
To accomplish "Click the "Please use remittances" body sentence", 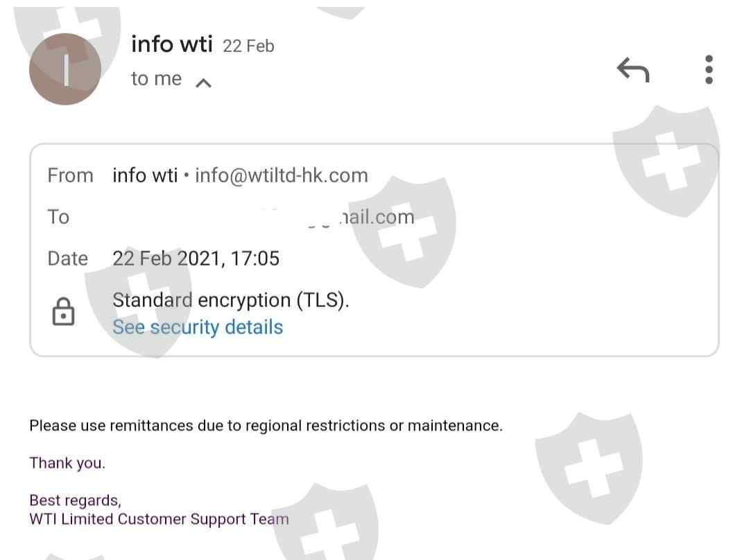I will point(266,426).
